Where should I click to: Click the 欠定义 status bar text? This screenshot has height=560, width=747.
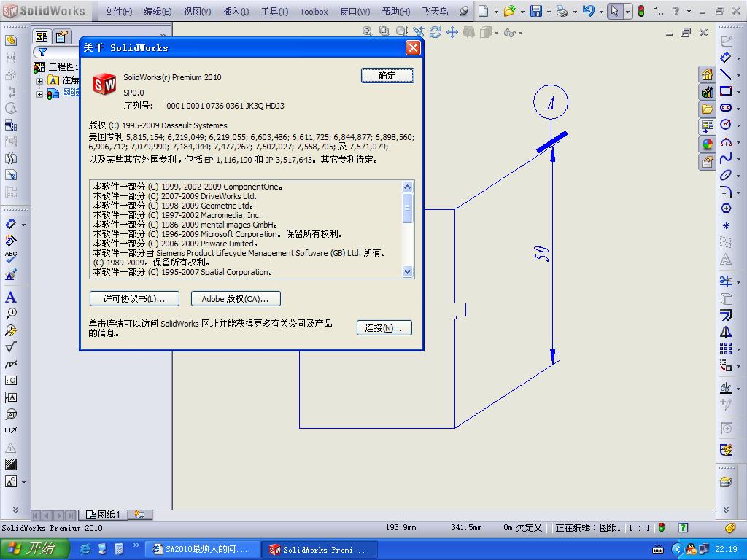click(x=529, y=528)
